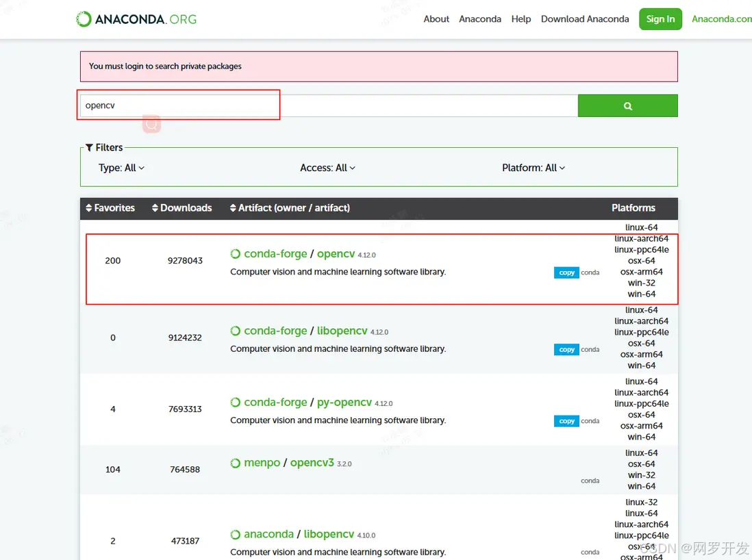
Task: Click favorites count 104
Action: pyautogui.click(x=113, y=470)
